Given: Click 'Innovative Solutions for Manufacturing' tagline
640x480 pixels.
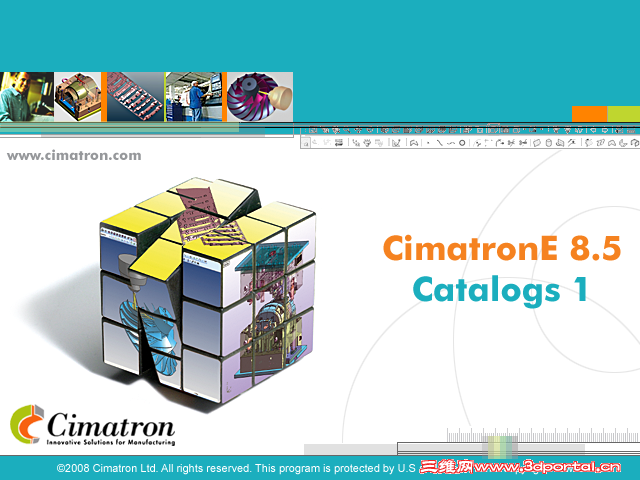Looking at the screenshot, I should pos(111,442).
